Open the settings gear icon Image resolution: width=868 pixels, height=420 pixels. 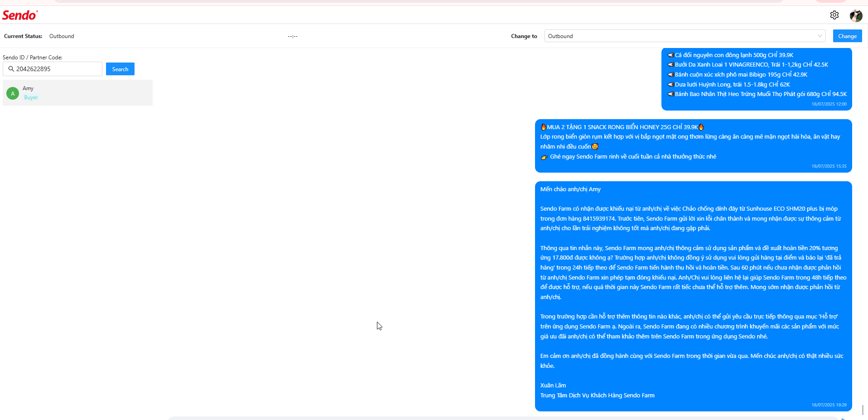834,15
